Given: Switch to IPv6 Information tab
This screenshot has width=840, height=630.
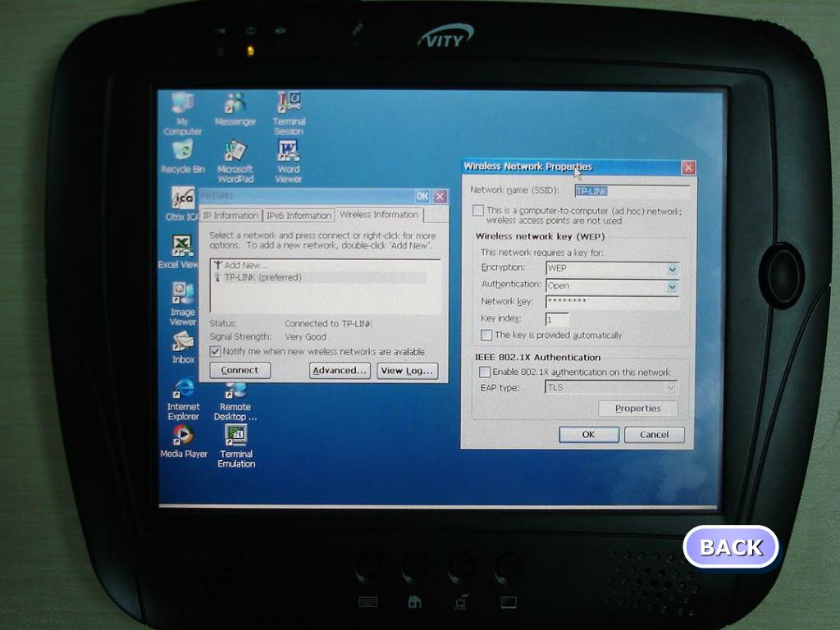Looking at the screenshot, I should [x=299, y=216].
